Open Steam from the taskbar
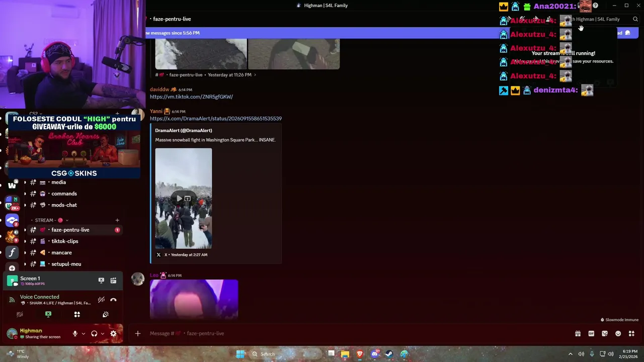644x362 pixels. pos(389,354)
